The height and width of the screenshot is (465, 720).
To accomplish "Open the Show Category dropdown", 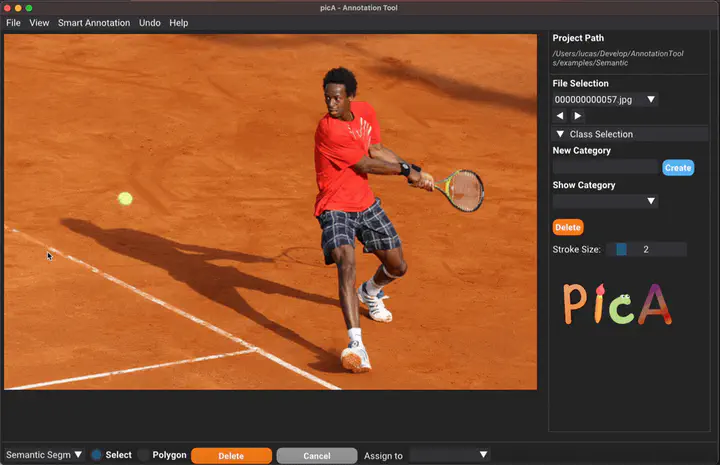I will click(605, 201).
